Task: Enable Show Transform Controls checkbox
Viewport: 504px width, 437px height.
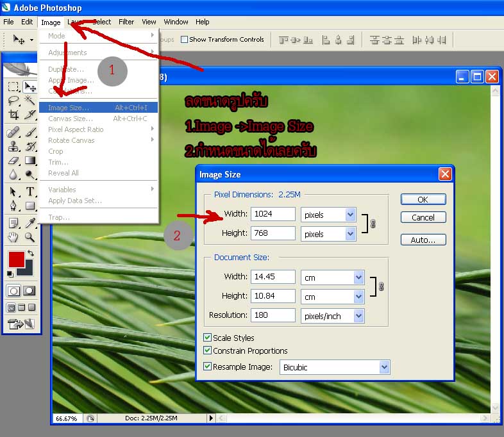Action: pos(184,40)
